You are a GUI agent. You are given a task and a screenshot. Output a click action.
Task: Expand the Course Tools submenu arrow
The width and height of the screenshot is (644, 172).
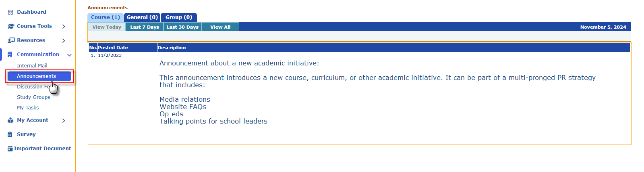[x=64, y=26]
